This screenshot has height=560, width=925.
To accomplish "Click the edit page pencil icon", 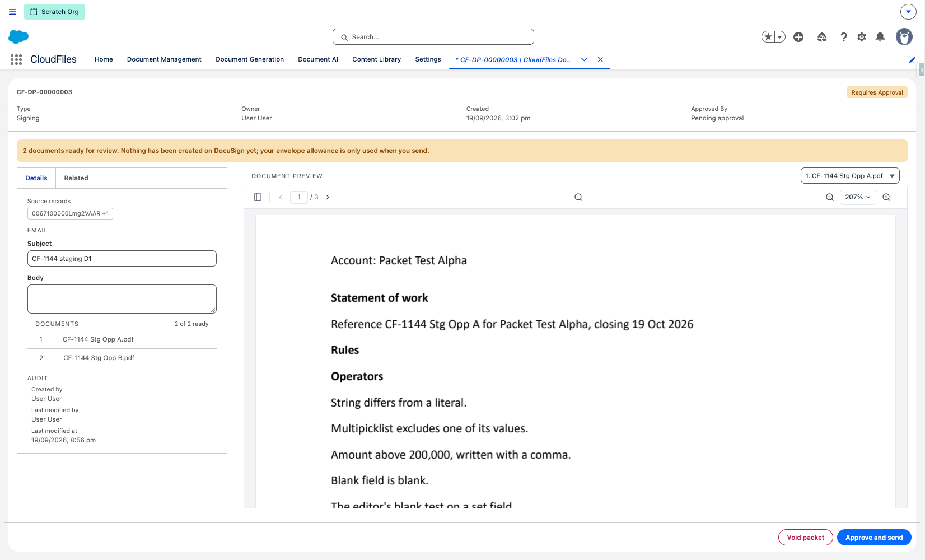I will coord(912,60).
